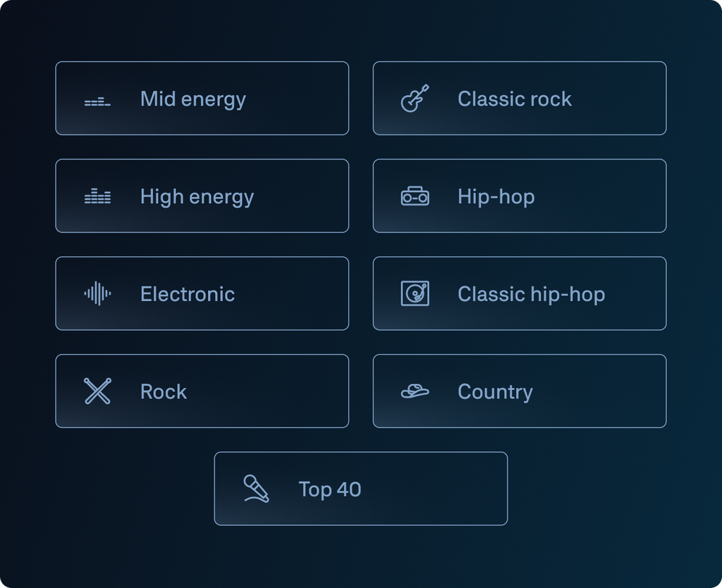Screen dimensions: 722x588
Task: Click the Country cowboy hat icon
Action: (415, 391)
